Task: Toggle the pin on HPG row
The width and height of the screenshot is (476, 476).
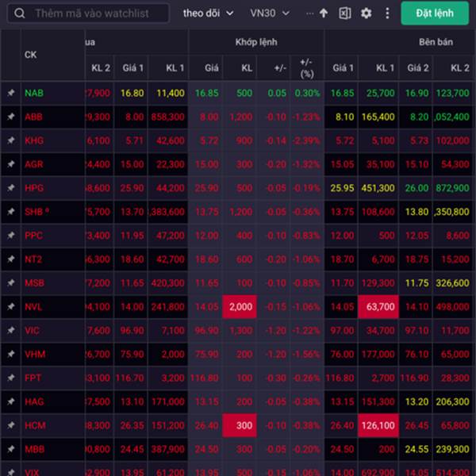Action: (x=11, y=187)
